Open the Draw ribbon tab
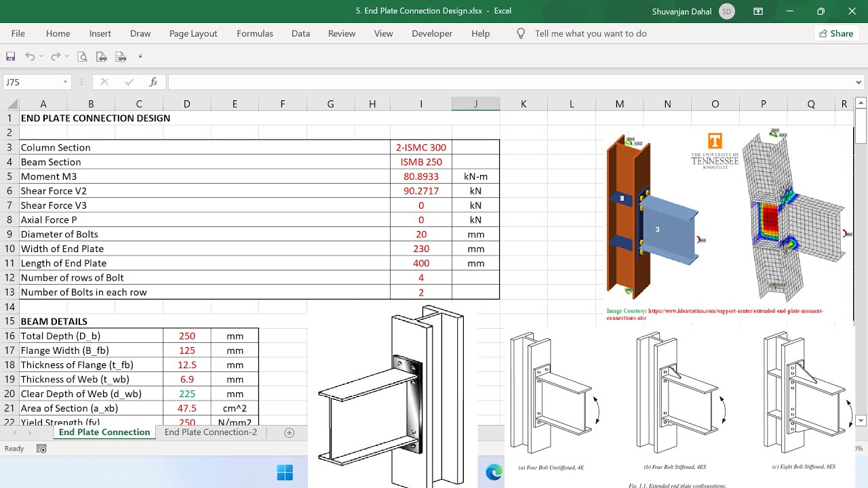This screenshot has width=868, height=488. click(x=140, y=33)
